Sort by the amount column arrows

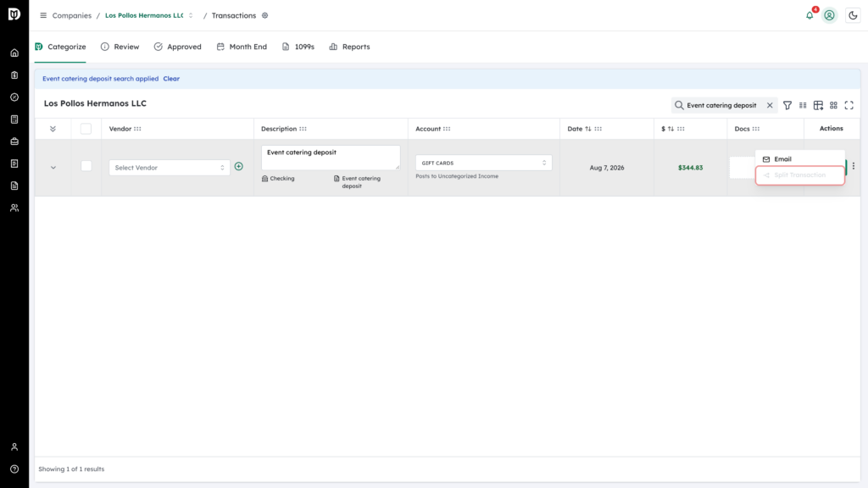click(x=671, y=129)
